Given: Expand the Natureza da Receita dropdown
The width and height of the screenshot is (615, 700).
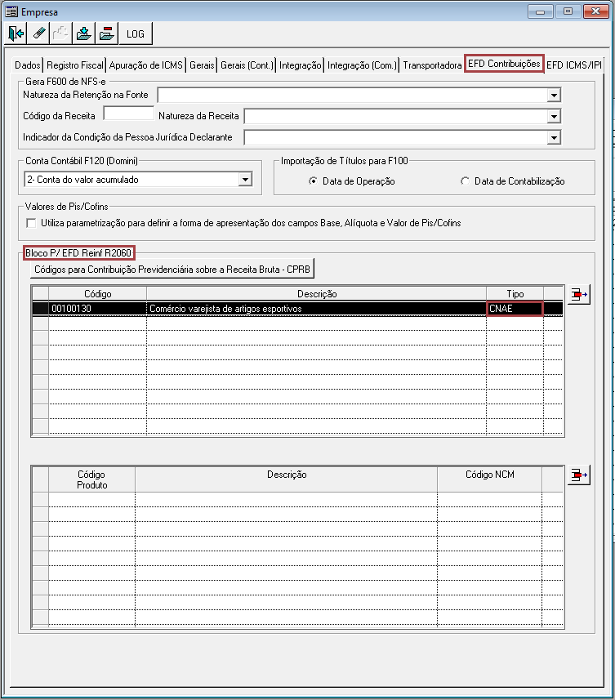Looking at the screenshot, I should [554, 117].
